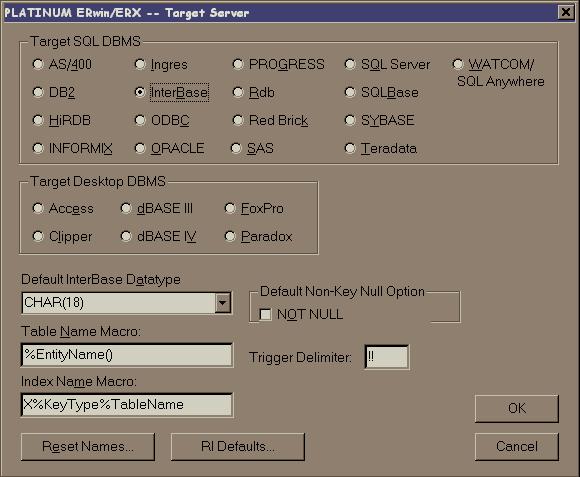Confirm with the OK button

click(x=517, y=408)
